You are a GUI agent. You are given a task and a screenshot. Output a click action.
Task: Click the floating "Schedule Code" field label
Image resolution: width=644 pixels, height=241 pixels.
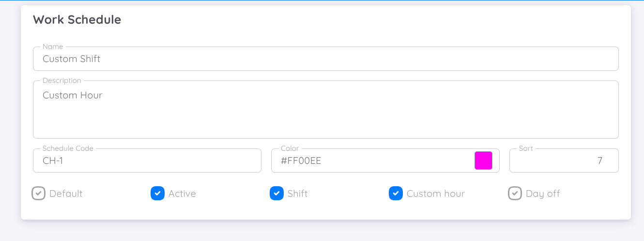68,148
